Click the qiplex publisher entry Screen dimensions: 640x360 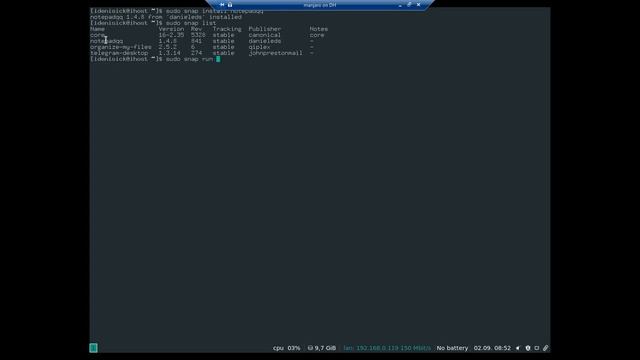(259, 47)
